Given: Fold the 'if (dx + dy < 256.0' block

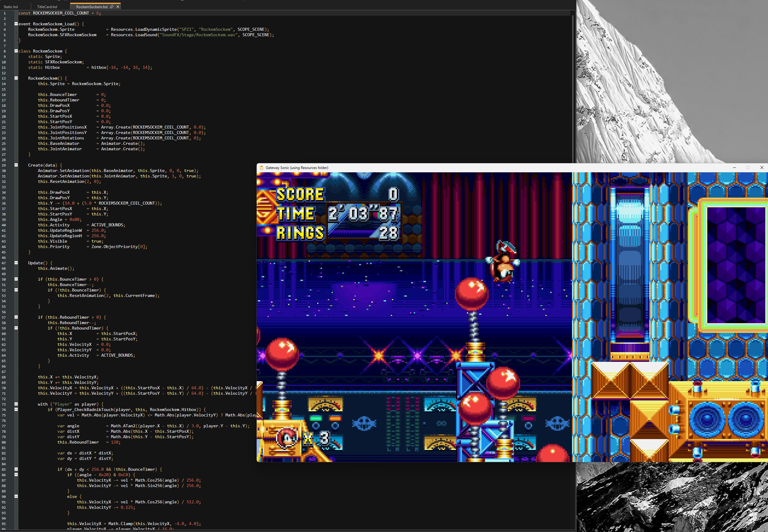Looking at the screenshot, I should (16, 469).
